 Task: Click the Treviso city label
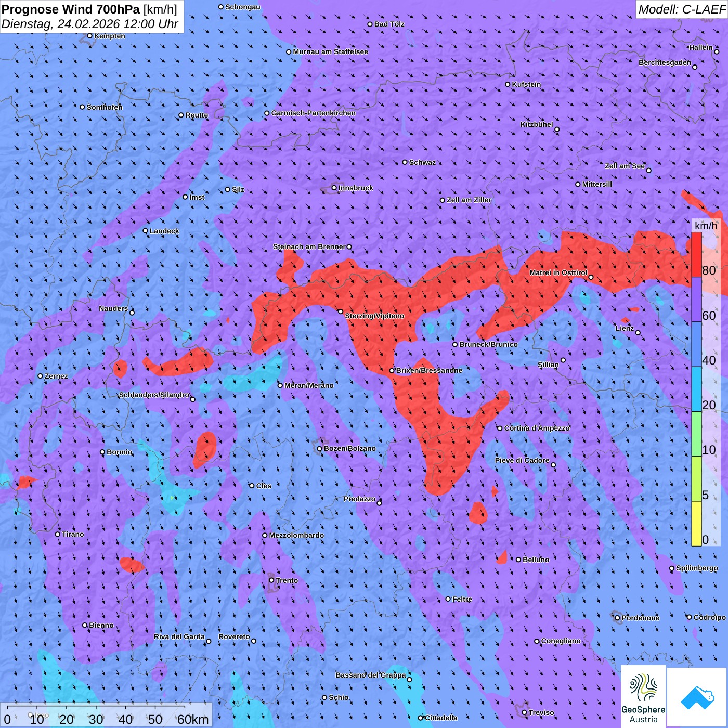[x=541, y=712]
